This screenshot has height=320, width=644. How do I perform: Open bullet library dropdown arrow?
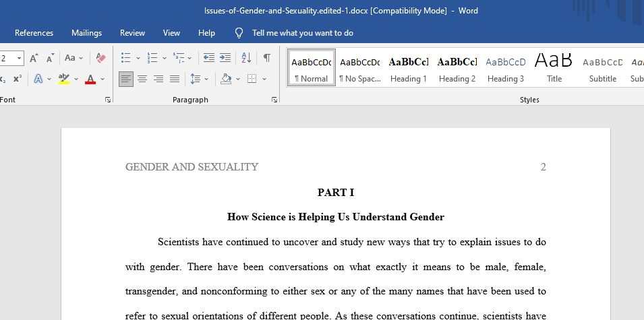point(138,58)
